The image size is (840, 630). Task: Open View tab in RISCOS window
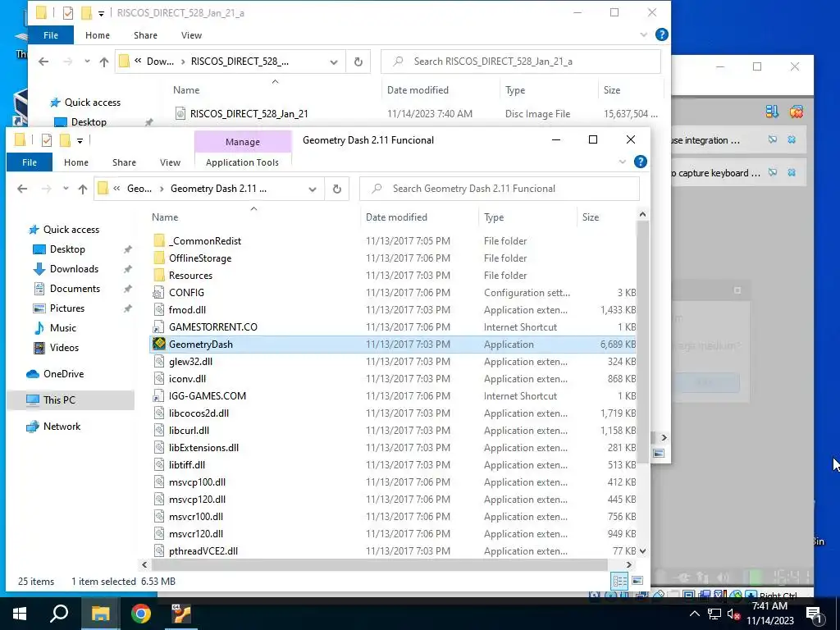point(191,35)
